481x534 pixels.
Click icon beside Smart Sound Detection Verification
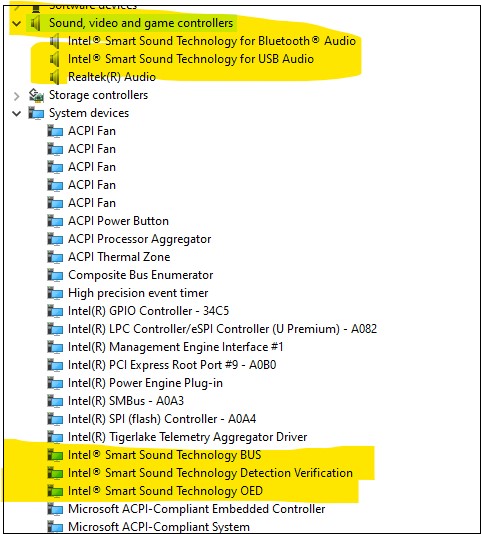(55, 473)
